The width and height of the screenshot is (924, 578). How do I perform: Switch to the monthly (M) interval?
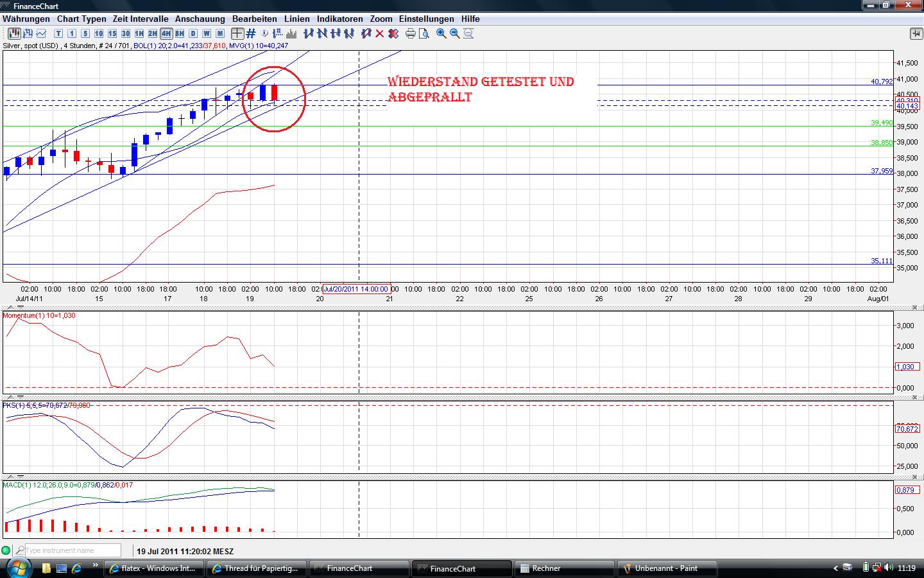coord(220,33)
